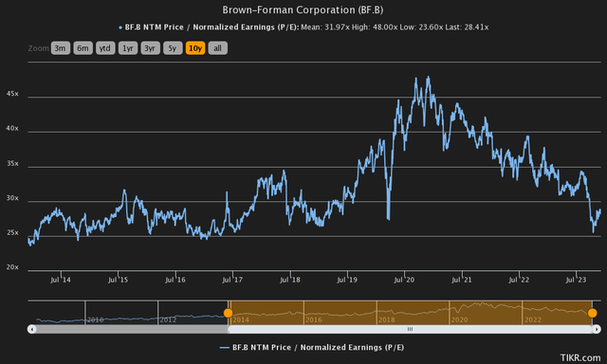Pick the 5y zoom button
Screen dimensions: 607x364
173,48
